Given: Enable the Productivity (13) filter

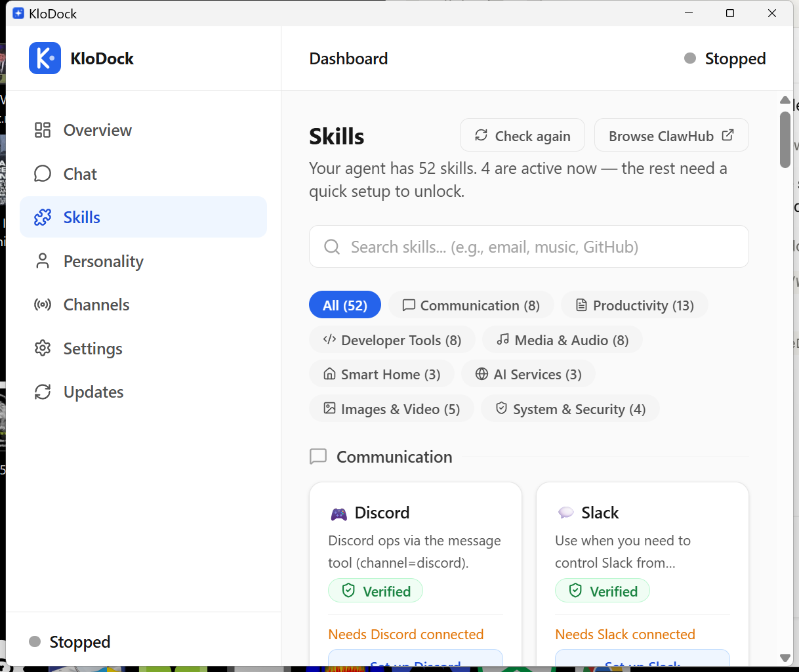Looking at the screenshot, I should tap(634, 304).
